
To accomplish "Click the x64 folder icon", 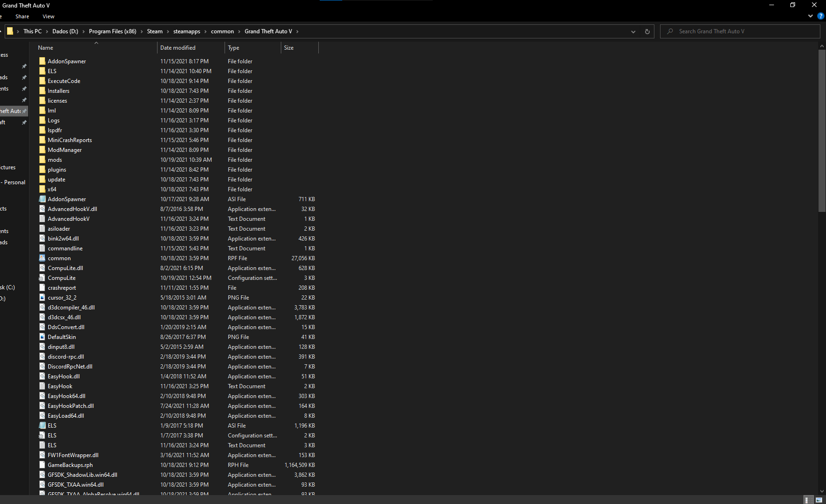I will click(42, 189).
